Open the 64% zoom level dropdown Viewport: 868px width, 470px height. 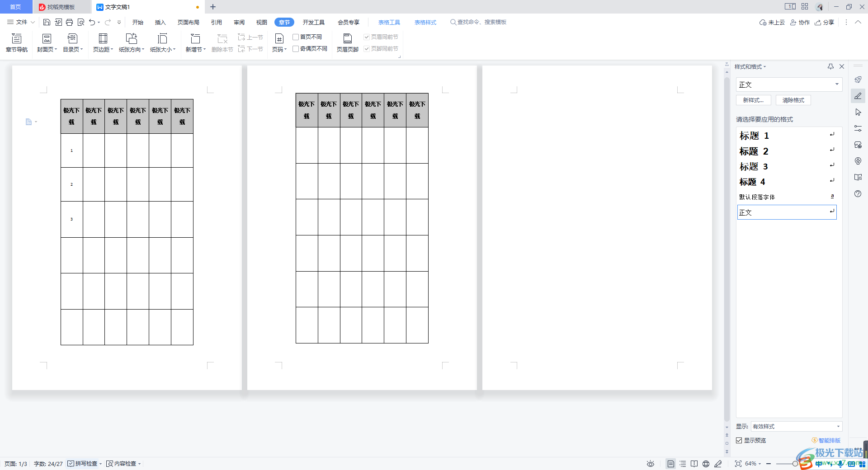click(753, 464)
